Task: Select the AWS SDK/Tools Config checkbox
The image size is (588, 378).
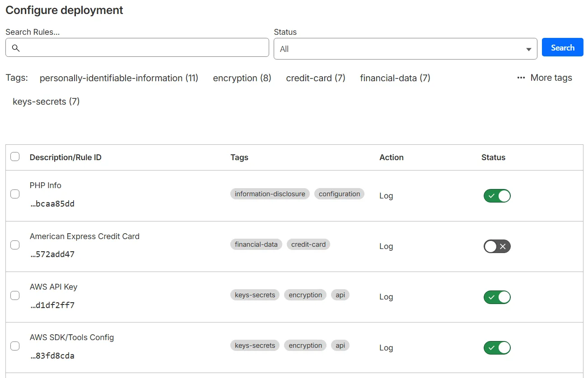Action: point(14,346)
